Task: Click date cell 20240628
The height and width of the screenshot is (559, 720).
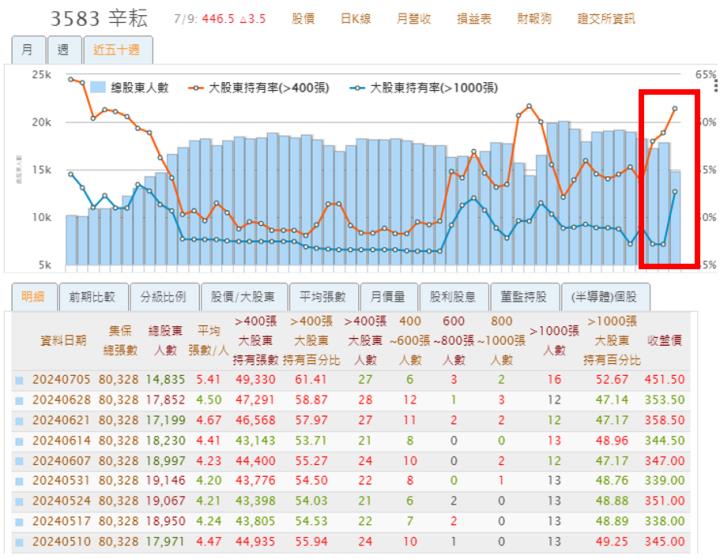Action: tap(62, 400)
